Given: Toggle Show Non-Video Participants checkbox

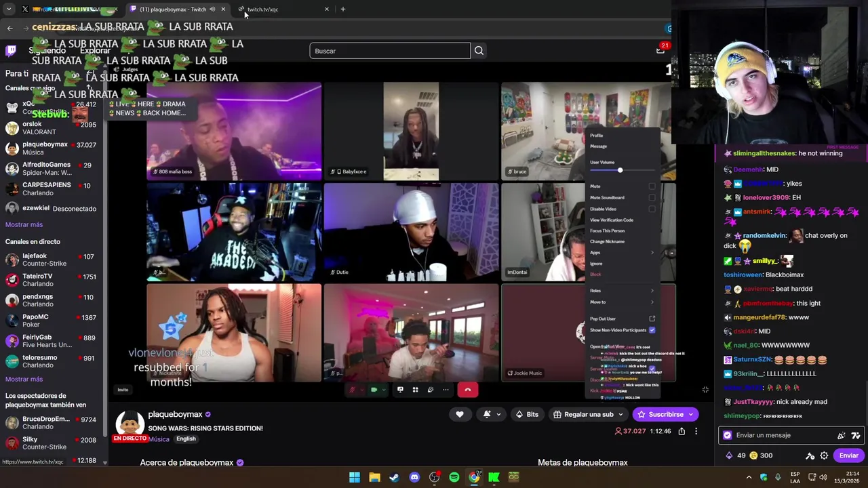Looking at the screenshot, I should click(x=652, y=330).
